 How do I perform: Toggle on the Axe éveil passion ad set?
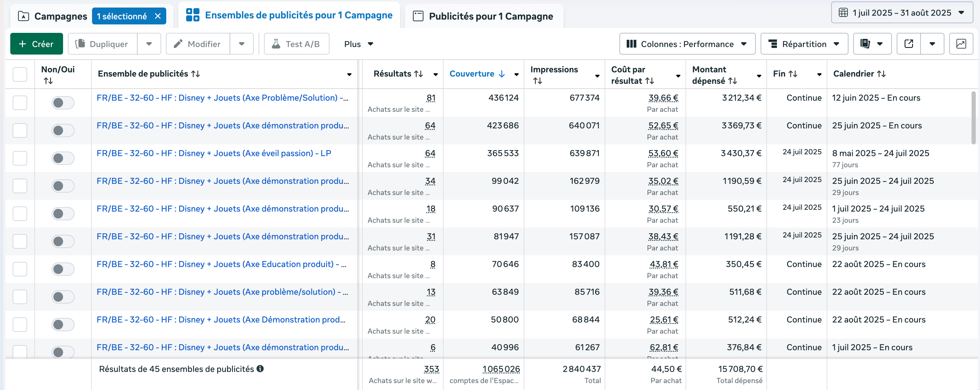click(x=63, y=158)
